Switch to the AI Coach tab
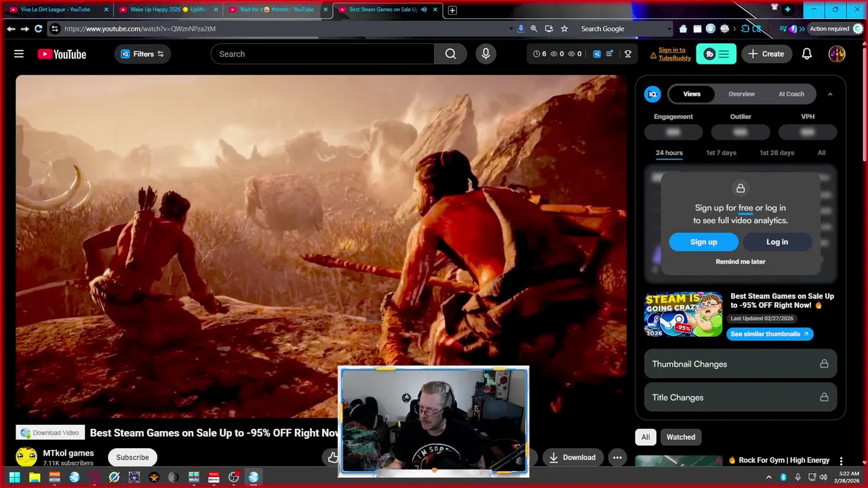868x488 pixels. tap(791, 94)
